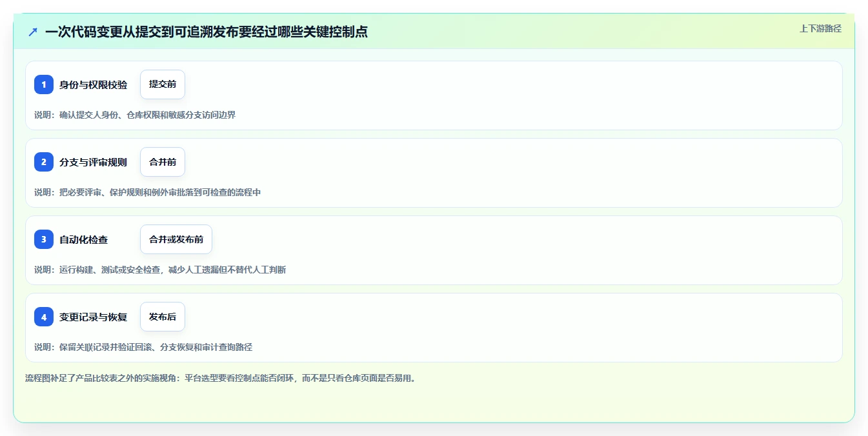The height and width of the screenshot is (436, 868).
Task: Select the 发布后 stage tag
Action: coord(163,317)
